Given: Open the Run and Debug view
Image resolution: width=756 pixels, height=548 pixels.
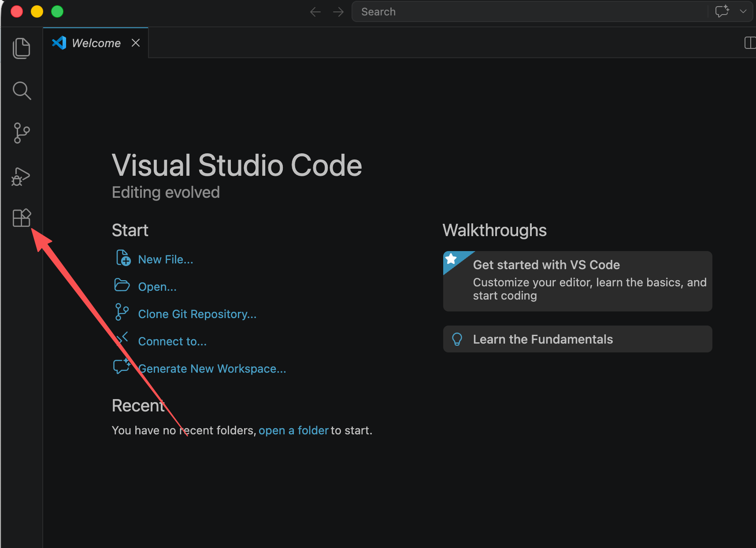Looking at the screenshot, I should pos(21,177).
